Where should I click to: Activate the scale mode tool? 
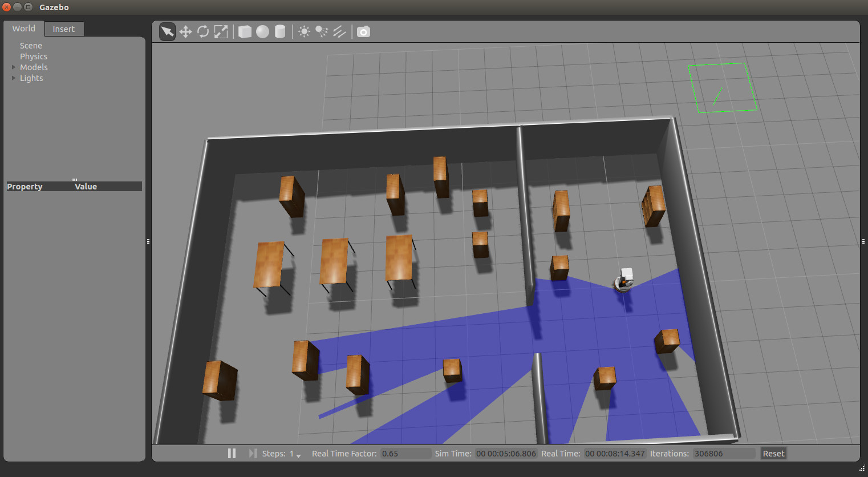pos(221,31)
